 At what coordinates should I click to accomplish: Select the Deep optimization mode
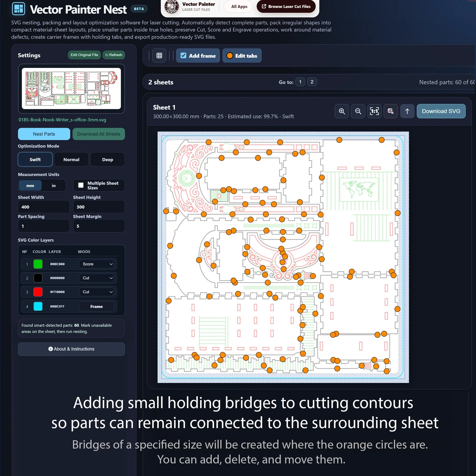108,159
